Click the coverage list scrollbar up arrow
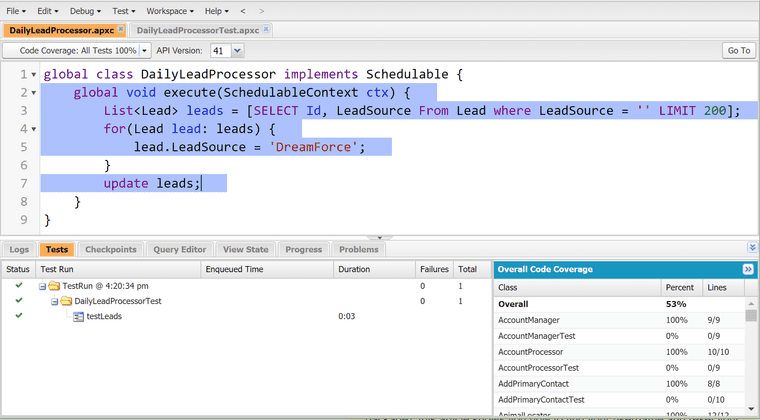The height and width of the screenshot is (420, 760). 751,303
